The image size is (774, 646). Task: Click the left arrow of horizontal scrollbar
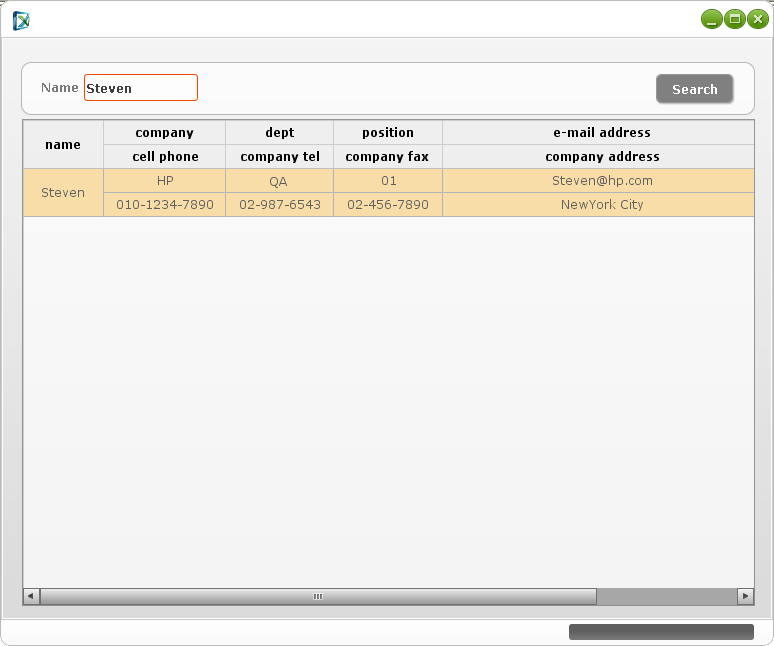coord(32,597)
